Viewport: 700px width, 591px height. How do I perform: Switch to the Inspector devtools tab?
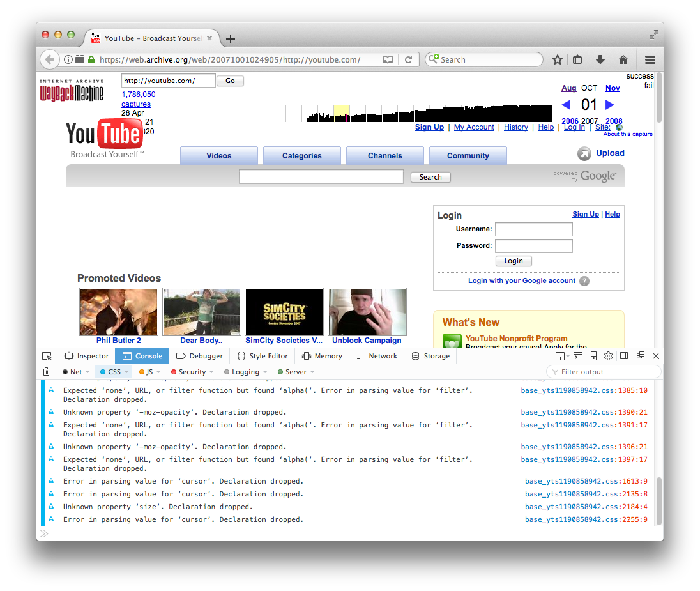(x=87, y=356)
